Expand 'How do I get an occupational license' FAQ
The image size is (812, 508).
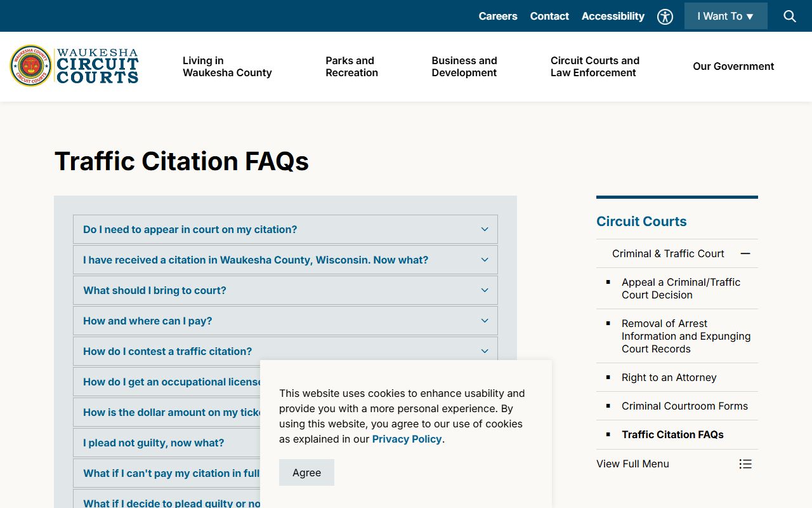pyautogui.click(x=167, y=382)
